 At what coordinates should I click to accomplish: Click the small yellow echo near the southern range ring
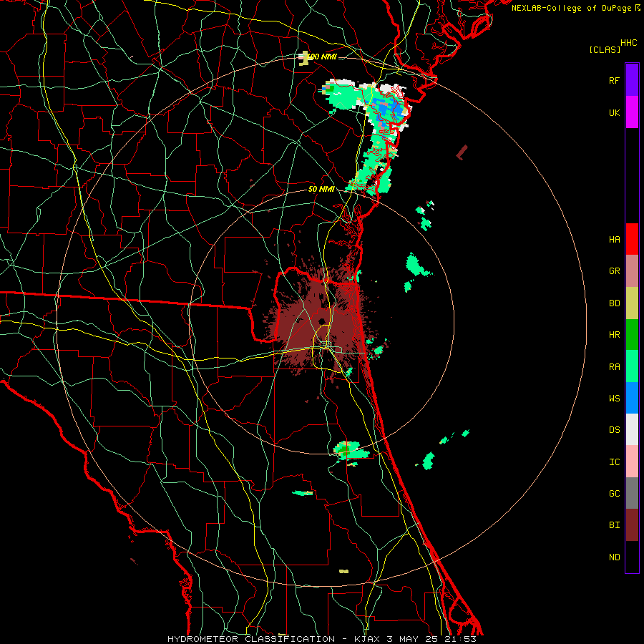343,571
